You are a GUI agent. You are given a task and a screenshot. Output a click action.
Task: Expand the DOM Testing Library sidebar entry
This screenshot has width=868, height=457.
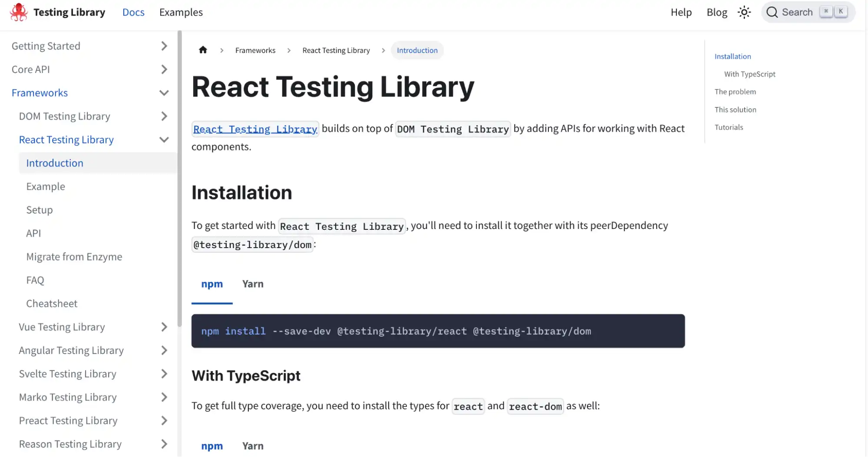coord(164,116)
